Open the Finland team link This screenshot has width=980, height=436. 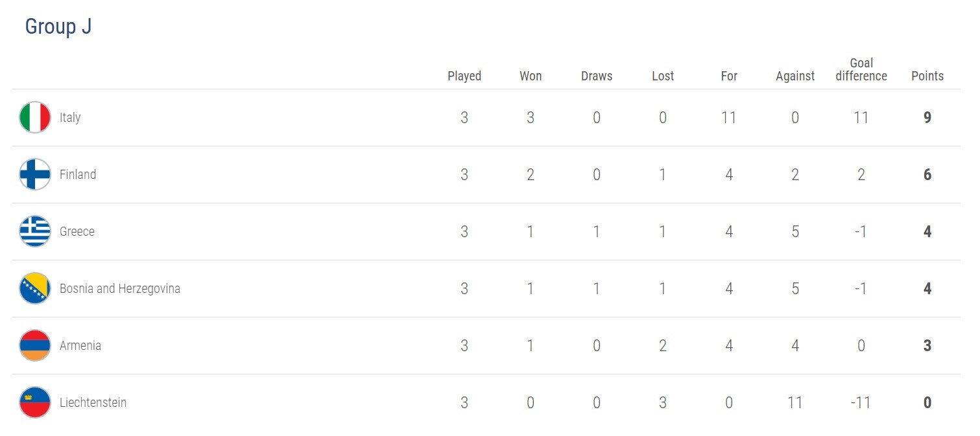click(78, 174)
